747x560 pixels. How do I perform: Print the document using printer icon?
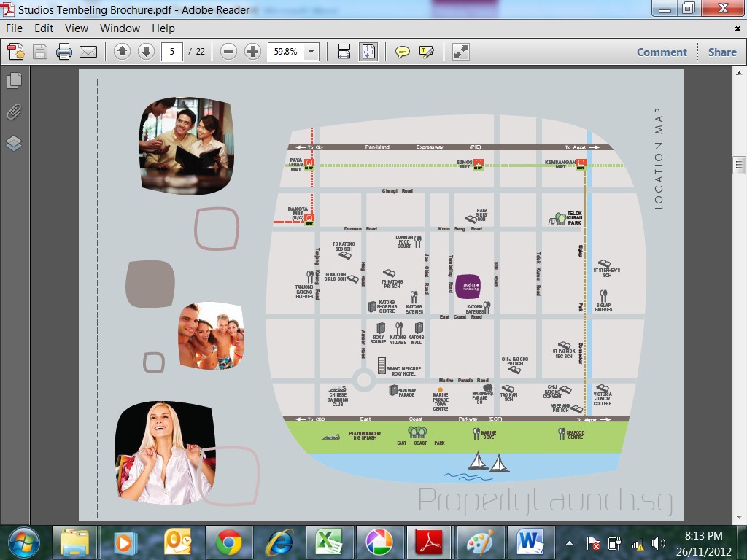point(64,52)
